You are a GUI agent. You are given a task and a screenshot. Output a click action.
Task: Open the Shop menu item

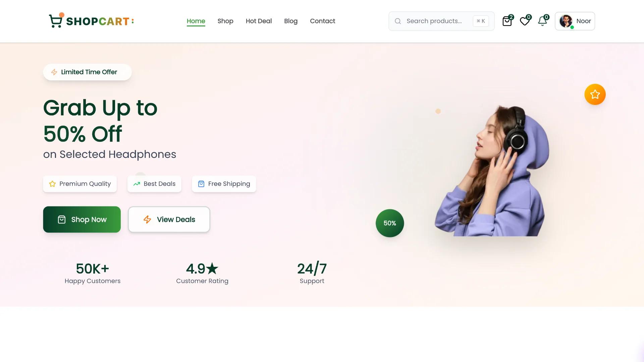click(225, 21)
